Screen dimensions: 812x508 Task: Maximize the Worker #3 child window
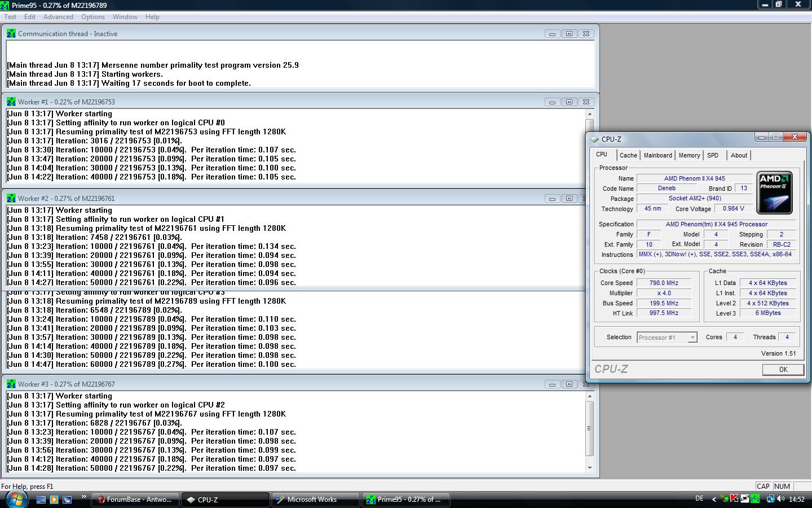click(569, 384)
